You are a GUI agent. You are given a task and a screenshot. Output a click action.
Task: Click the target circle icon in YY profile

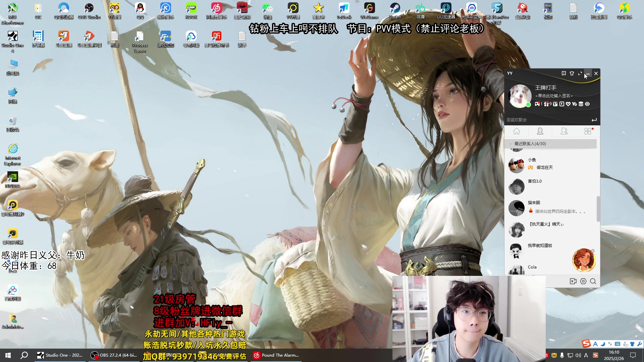[587, 104]
